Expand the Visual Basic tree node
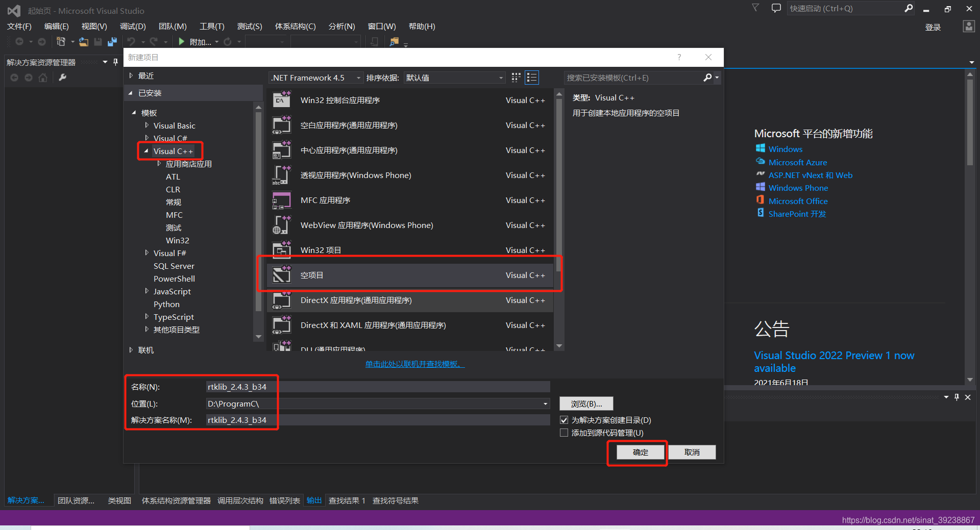The height and width of the screenshot is (530, 980). tap(146, 125)
